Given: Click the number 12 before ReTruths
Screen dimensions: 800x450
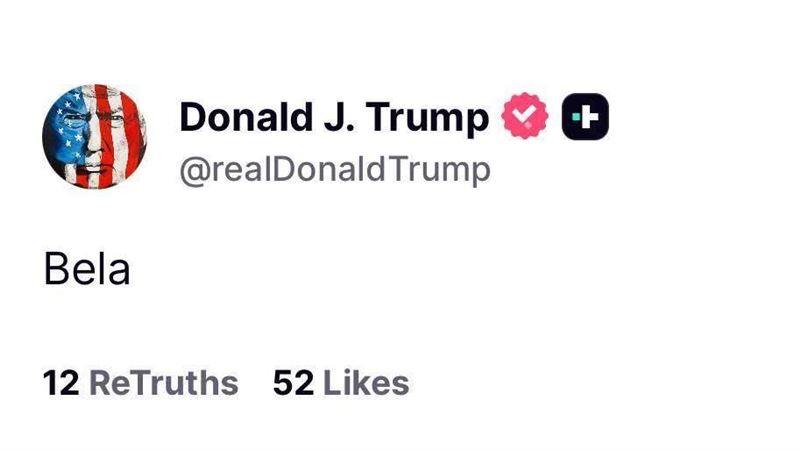Looking at the screenshot, I should click(x=60, y=382).
